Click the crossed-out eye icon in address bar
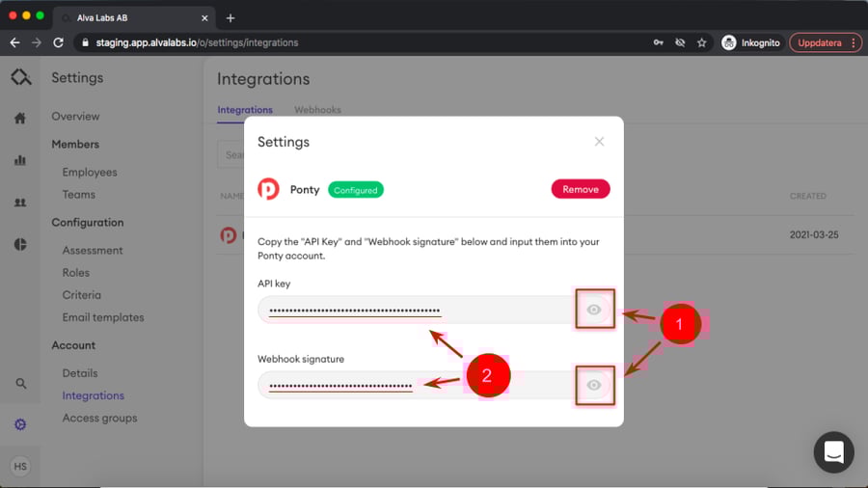This screenshot has height=488, width=868. pos(680,42)
